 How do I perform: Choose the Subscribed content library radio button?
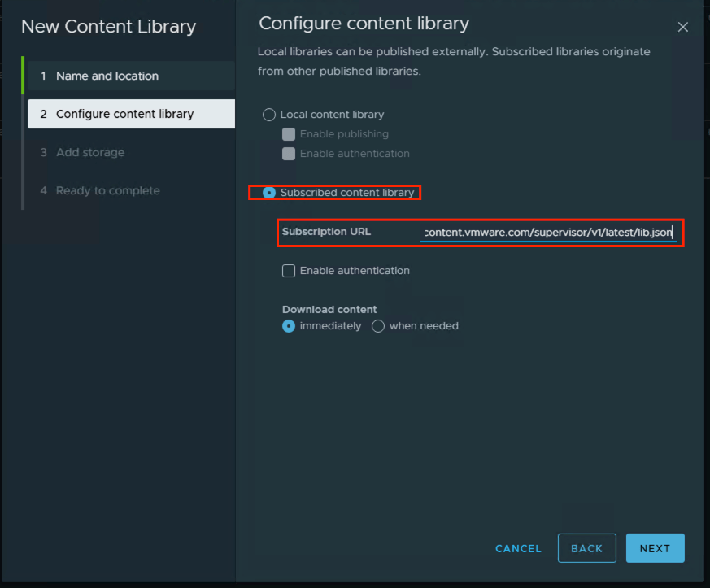269,193
